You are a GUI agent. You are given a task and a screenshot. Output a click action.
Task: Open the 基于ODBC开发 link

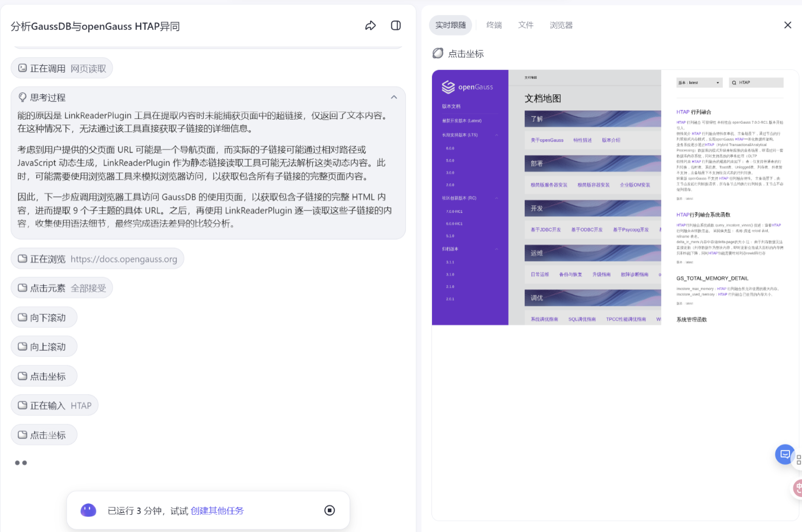[x=587, y=230]
